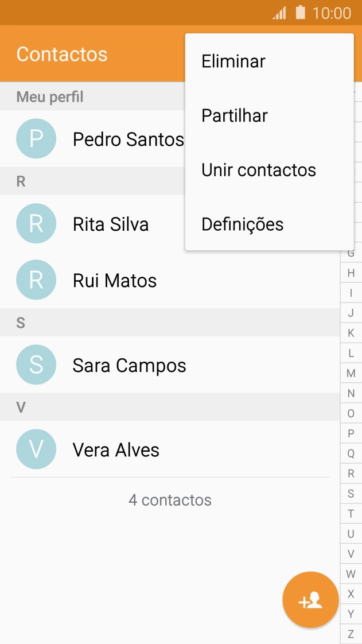Jump to letter M in alphabet index
The image size is (362, 644).
[351, 373]
